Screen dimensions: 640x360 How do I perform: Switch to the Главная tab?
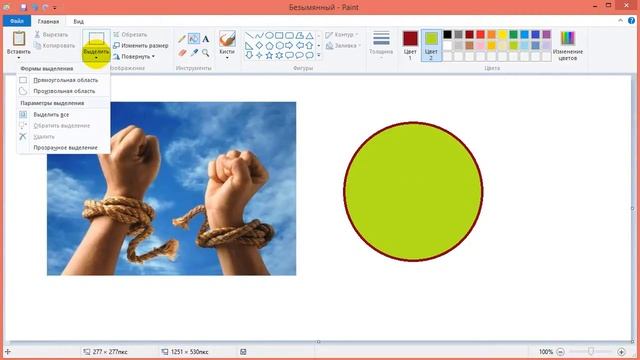(48, 21)
